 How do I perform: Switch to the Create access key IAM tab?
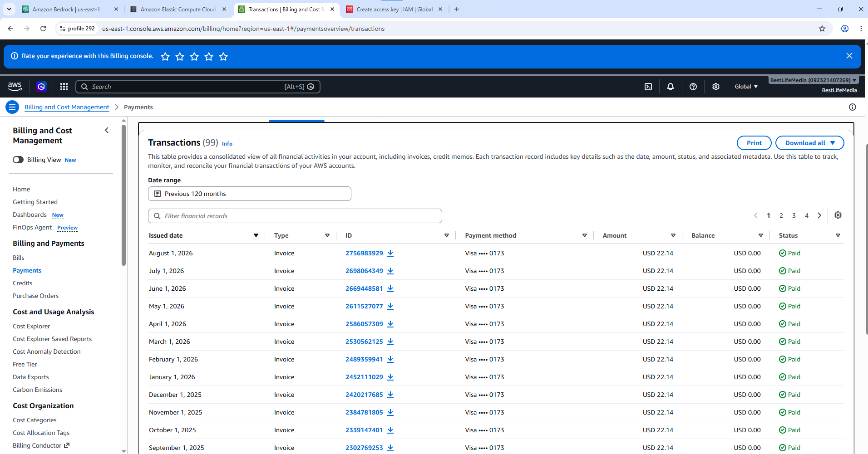click(x=394, y=9)
